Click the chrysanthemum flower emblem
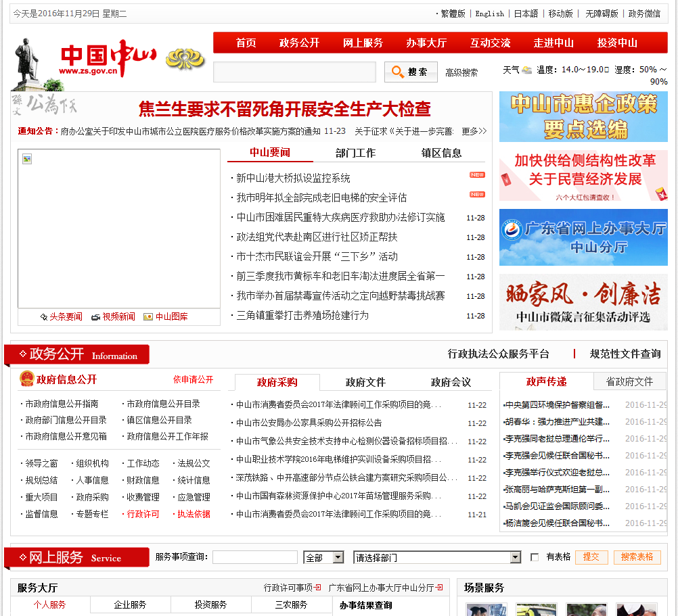The width and height of the screenshot is (678, 616). (x=185, y=59)
